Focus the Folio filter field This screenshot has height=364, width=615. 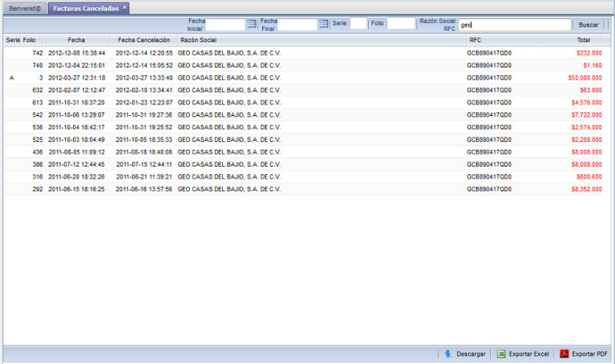(x=401, y=25)
